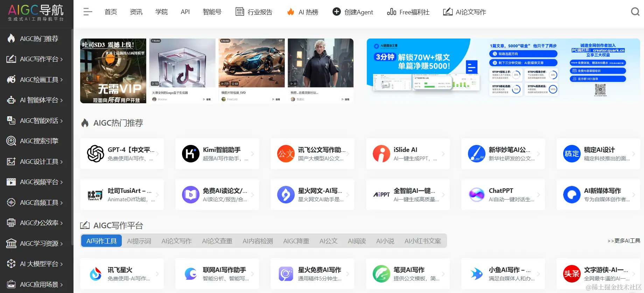The width and height of the screenshot is (644, 293).
Task: Click the hamburger menu toggle icon
Action: pyautogui.click(x=88, y=12)
